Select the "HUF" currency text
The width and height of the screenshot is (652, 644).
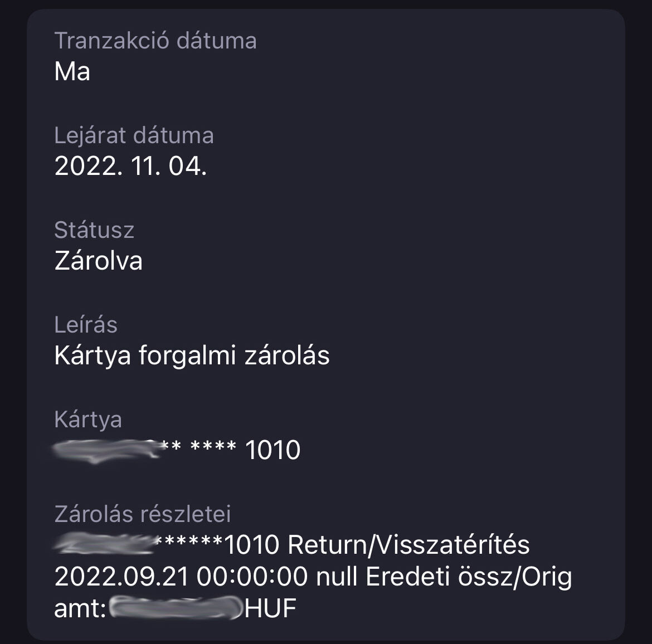270,608
